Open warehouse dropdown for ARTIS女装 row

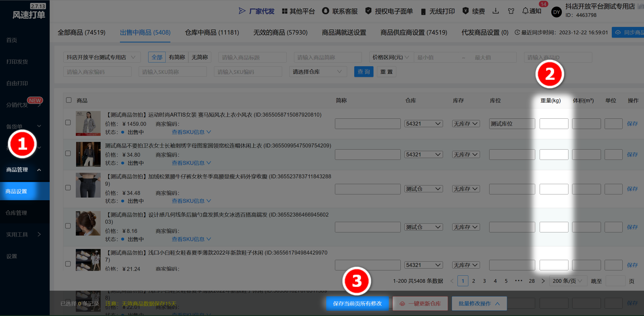click(x=423, y=124)
